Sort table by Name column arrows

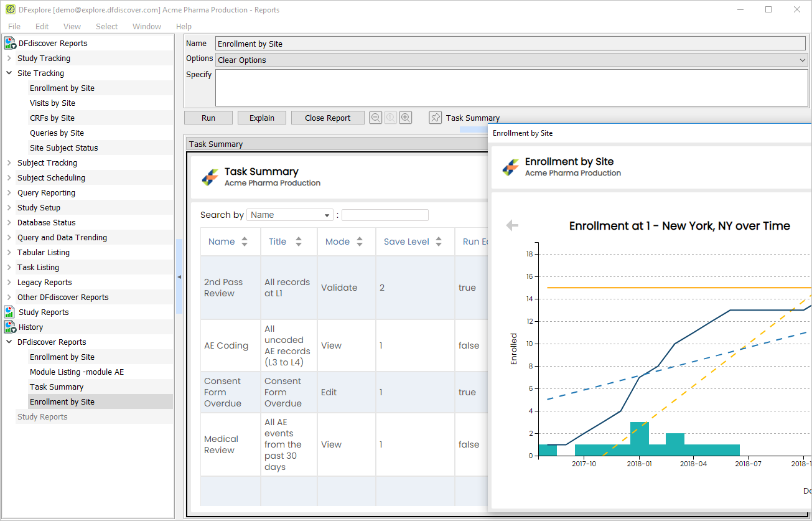tap(245, 242)
